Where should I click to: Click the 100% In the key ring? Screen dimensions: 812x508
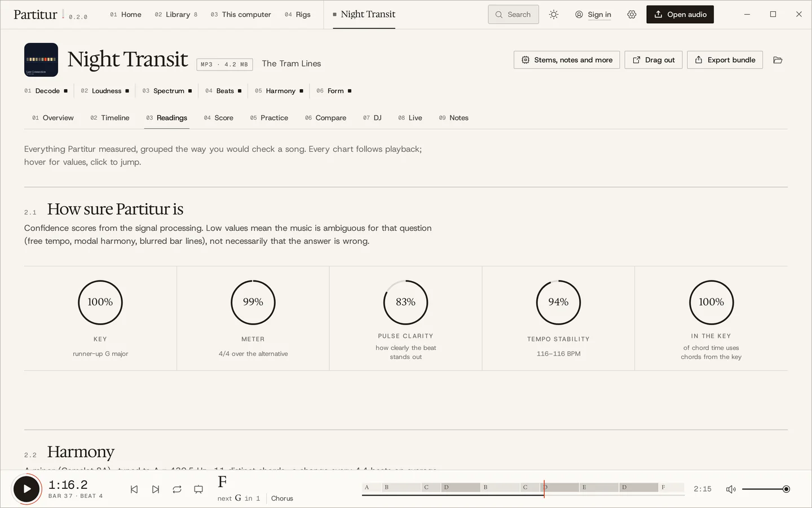(712, 303)
